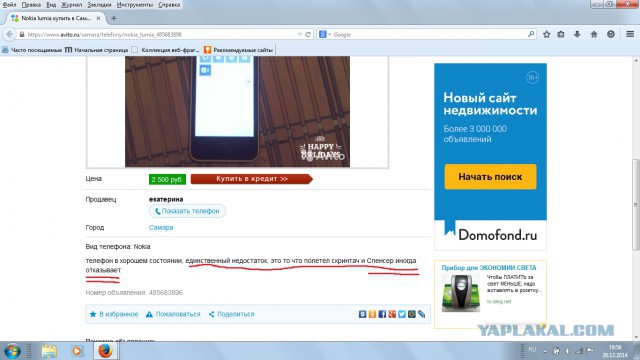Screen dimensions: 640x360
Task: Expand the address bar history dropdown
Action: pos(300,35)
